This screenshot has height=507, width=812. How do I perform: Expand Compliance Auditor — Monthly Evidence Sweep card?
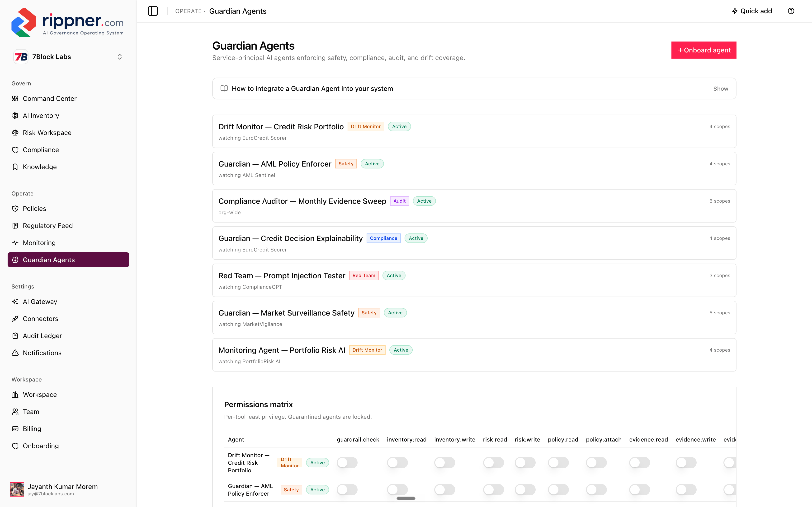point(474,206)
